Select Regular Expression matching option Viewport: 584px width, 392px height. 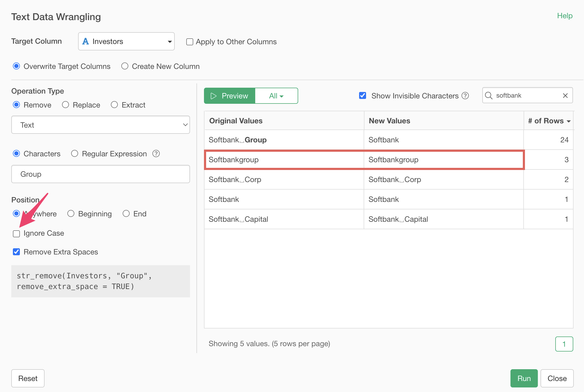tap(75, 153)
